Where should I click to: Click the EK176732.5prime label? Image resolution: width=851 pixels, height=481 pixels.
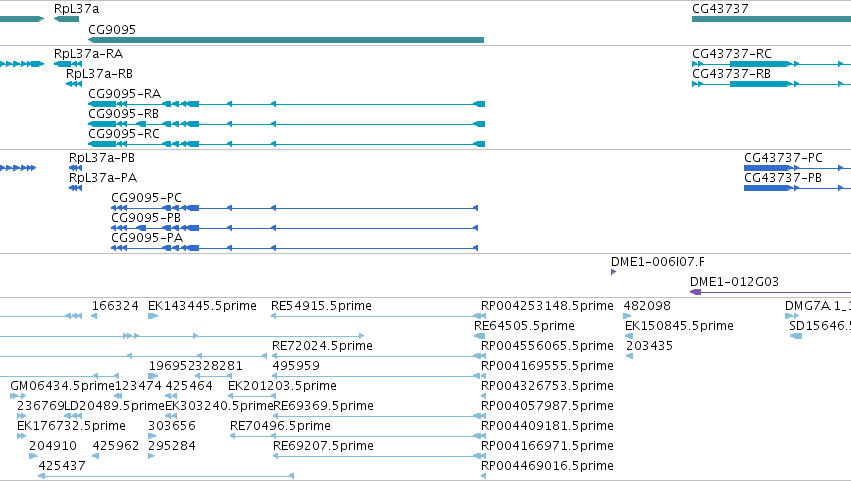point(71,427)
